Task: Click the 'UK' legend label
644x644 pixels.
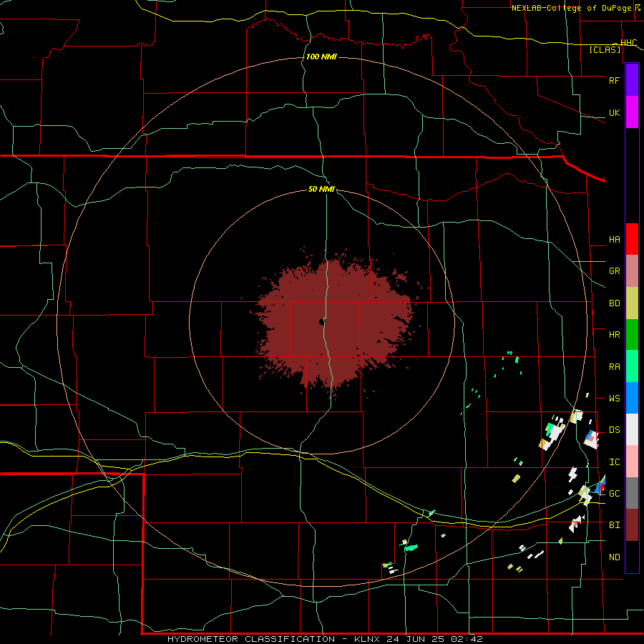Action: coord(614,113)
